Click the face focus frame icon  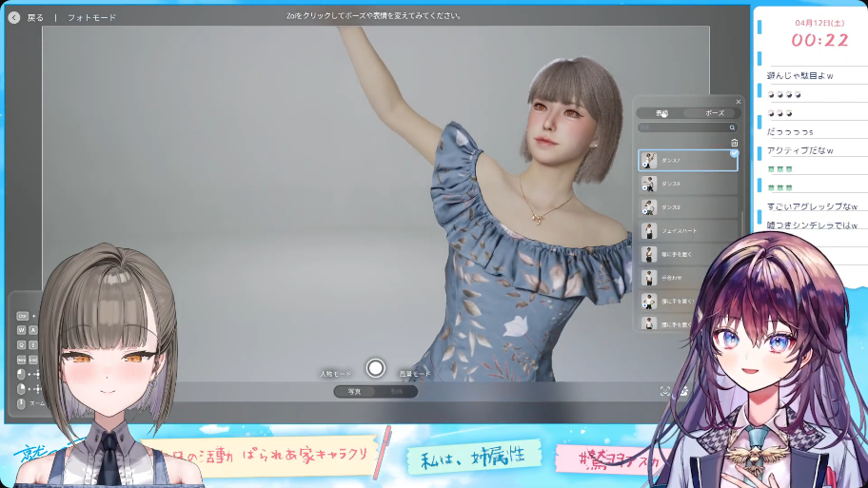[664, 391]
